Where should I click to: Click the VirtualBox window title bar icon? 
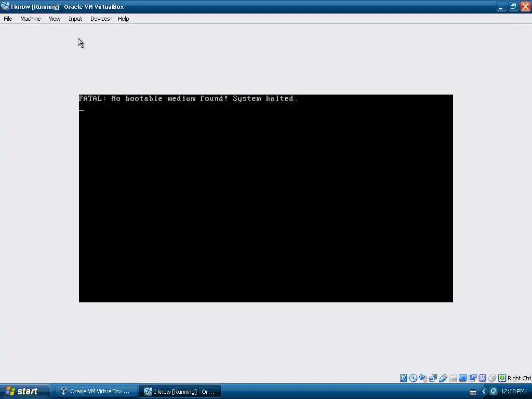pos(5,6)
